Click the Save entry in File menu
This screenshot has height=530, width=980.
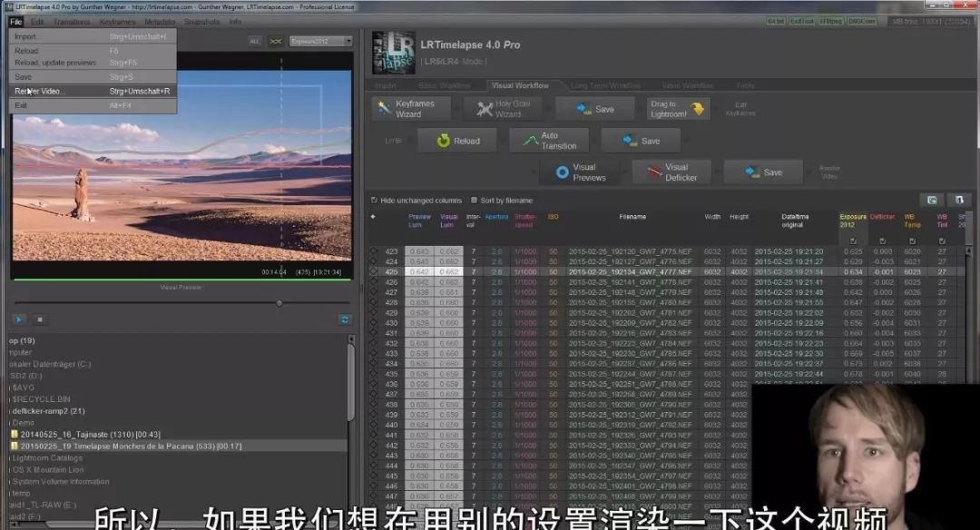93,77
